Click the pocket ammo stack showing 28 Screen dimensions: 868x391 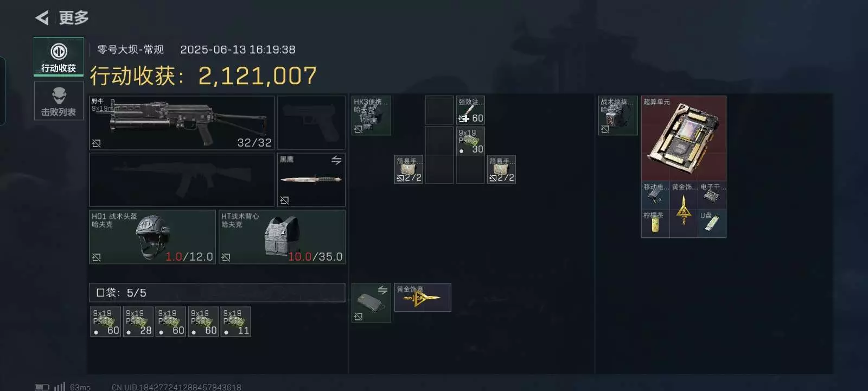point(138,322)
